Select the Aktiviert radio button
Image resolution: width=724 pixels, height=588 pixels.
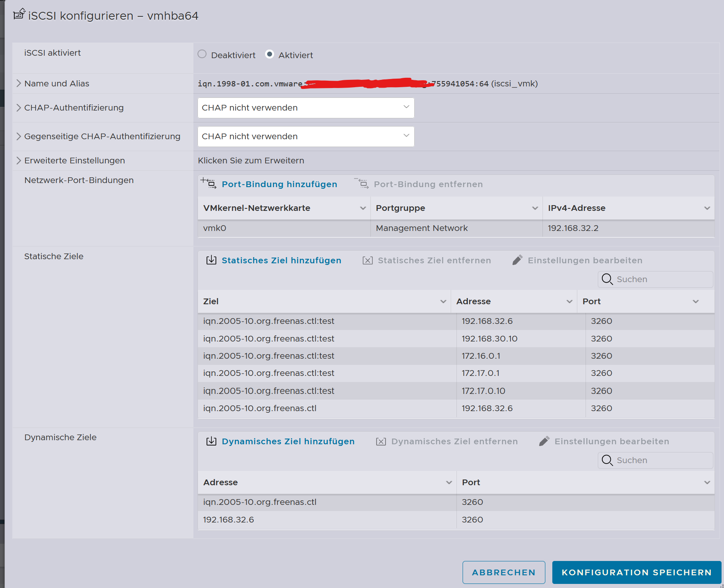tap(270, 54)
